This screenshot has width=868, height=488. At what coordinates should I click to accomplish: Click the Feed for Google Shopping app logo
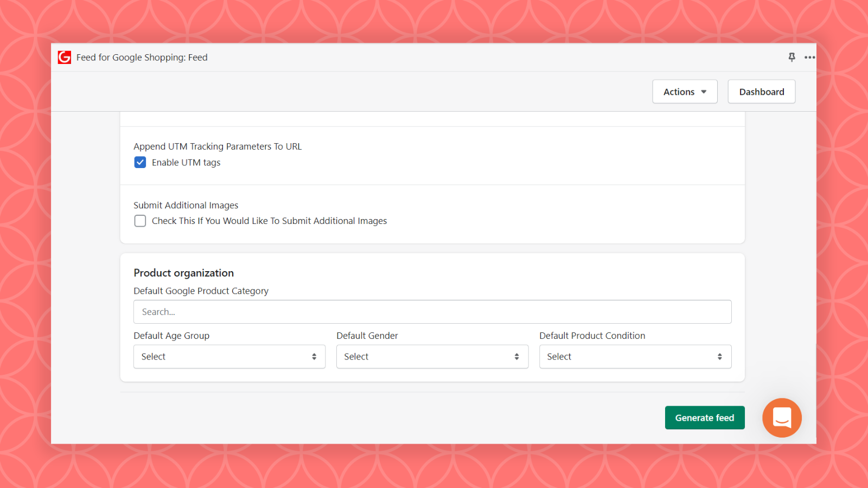(64, 57)
